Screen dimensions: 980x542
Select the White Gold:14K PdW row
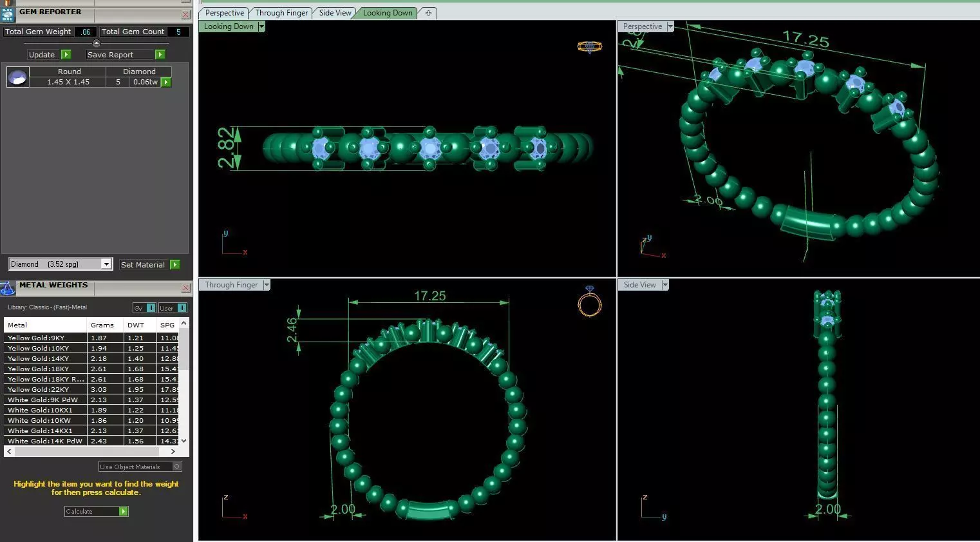point(92,441)
